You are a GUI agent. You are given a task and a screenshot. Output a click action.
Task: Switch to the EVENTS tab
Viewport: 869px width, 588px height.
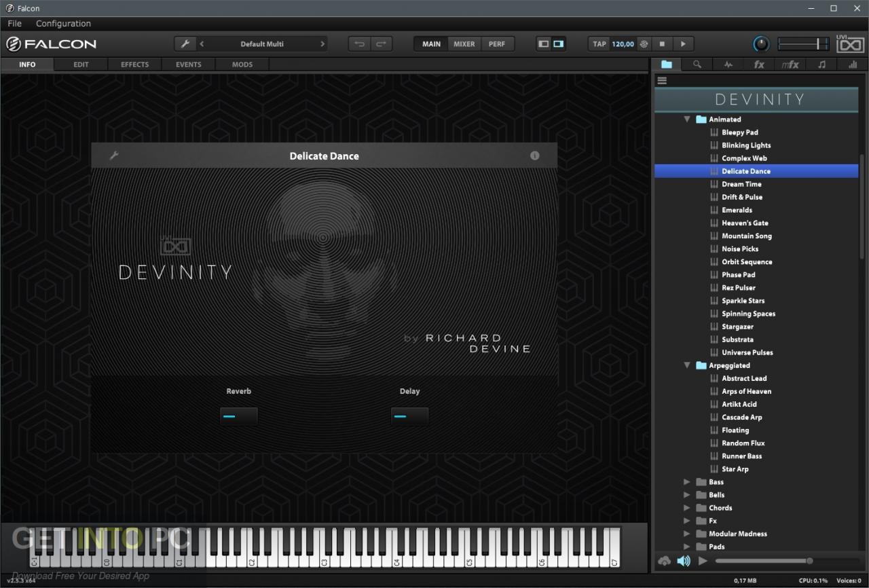coord(188,65)
